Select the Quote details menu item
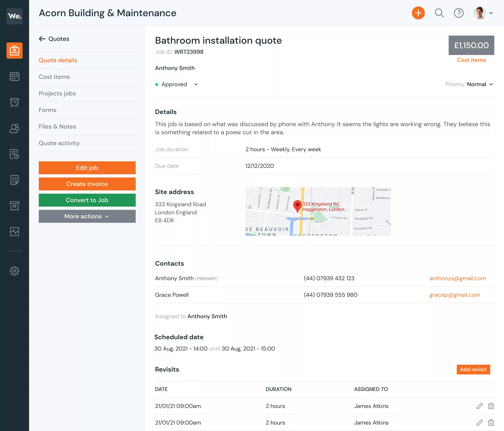Image resolution: width=504 pixels, height=431 pixels. 58,60
